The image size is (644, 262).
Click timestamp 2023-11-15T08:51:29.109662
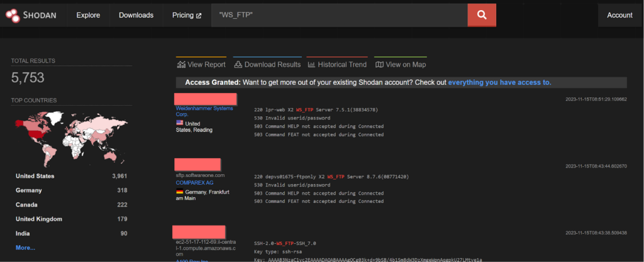coord(596,99)
